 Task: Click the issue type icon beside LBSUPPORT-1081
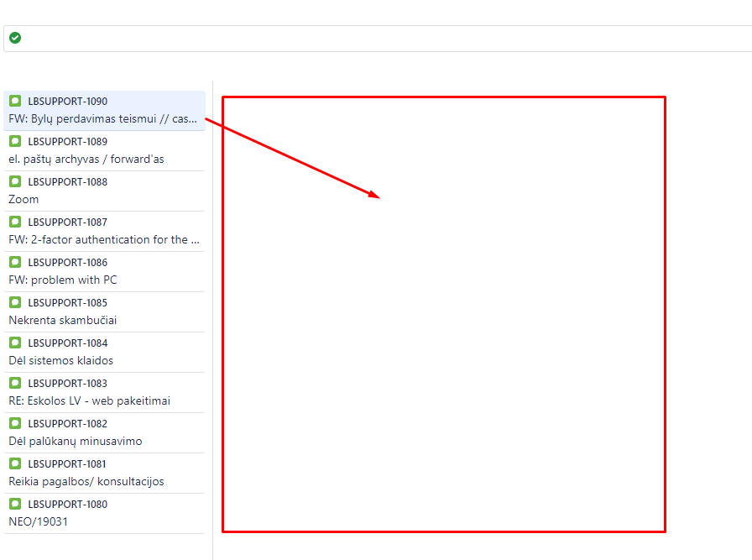14,463
